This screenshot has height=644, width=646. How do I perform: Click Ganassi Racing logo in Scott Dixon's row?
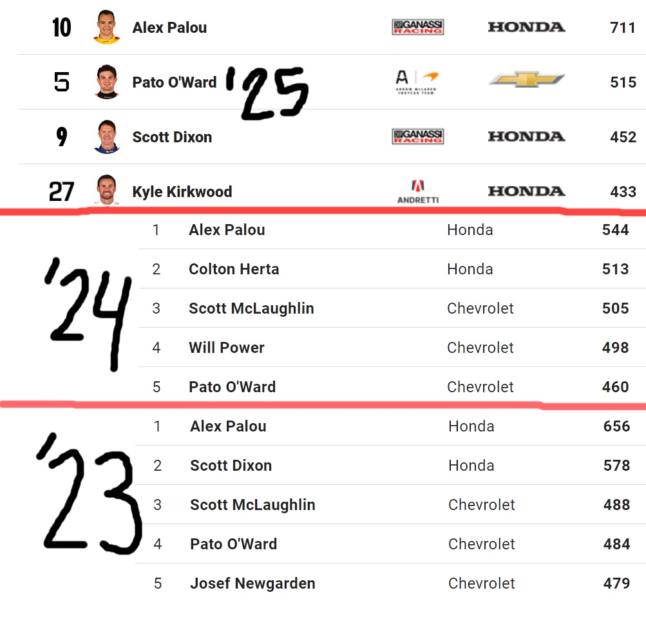(x=418, y=137)
